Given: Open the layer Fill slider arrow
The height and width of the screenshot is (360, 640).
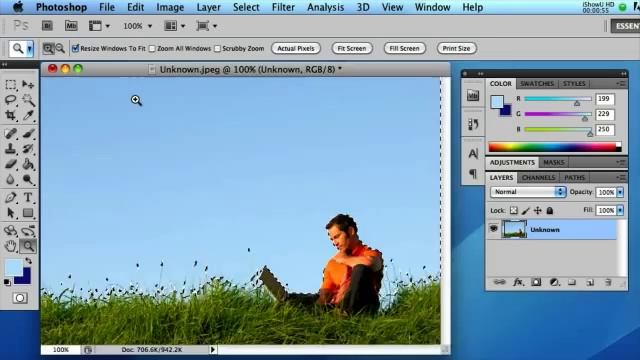Looking at the screenshot, I should coord(620,210).
